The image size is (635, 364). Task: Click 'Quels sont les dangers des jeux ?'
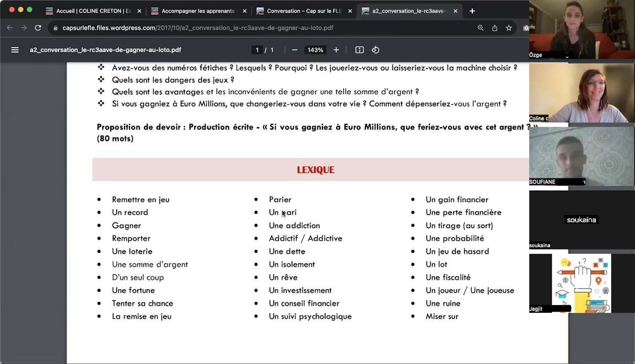pos(173,80)
